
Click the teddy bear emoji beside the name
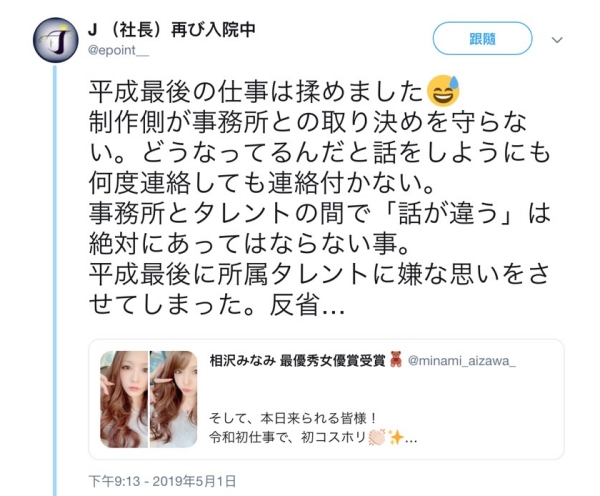(x=396, y=361)
